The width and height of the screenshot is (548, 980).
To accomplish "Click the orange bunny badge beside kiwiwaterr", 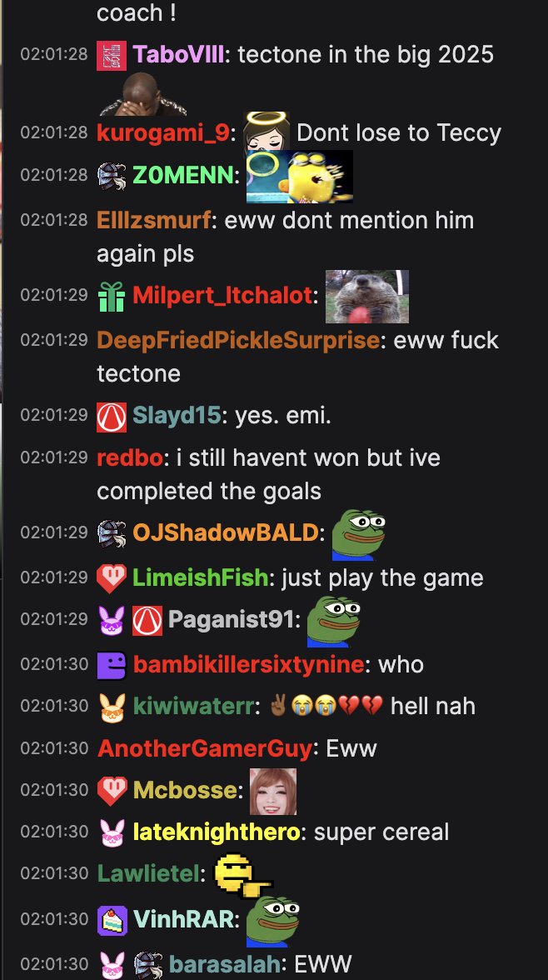I will (112, 707).
